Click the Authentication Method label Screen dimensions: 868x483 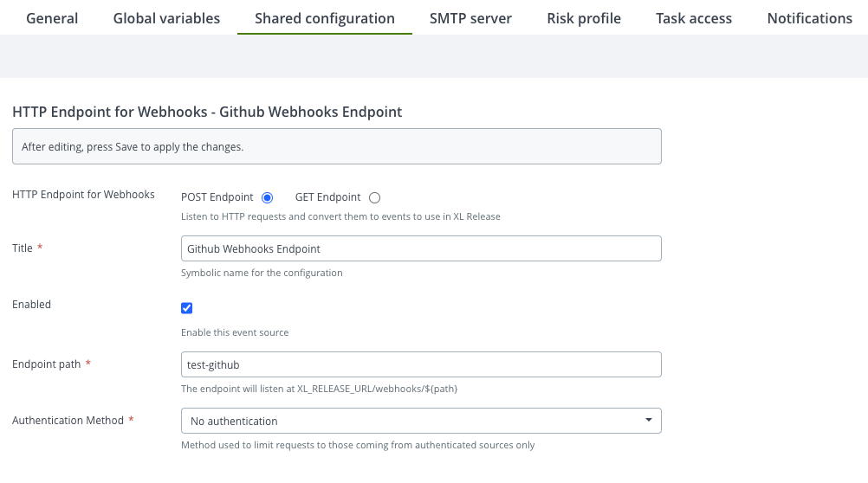tap(68, 421)
